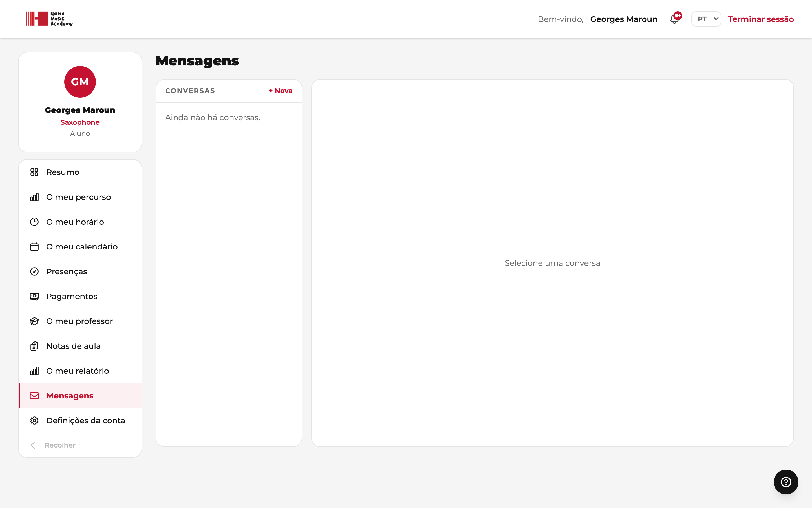Click the O meu calendário calendar icon
Image resolution: width=812 pixels, height=508 pixels.
click(x=34, y=247)
